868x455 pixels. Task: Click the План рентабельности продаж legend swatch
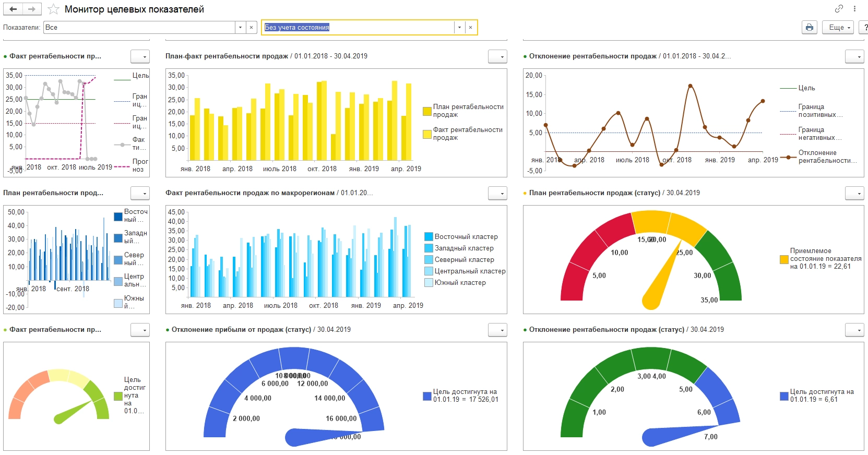[427, 111]
